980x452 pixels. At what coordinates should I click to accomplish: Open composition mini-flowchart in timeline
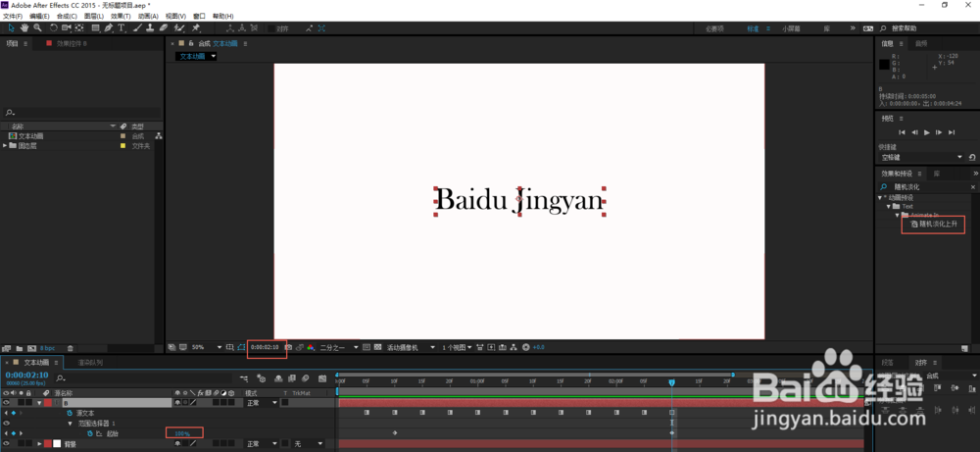pyautogui.click(x=243, y=378)
